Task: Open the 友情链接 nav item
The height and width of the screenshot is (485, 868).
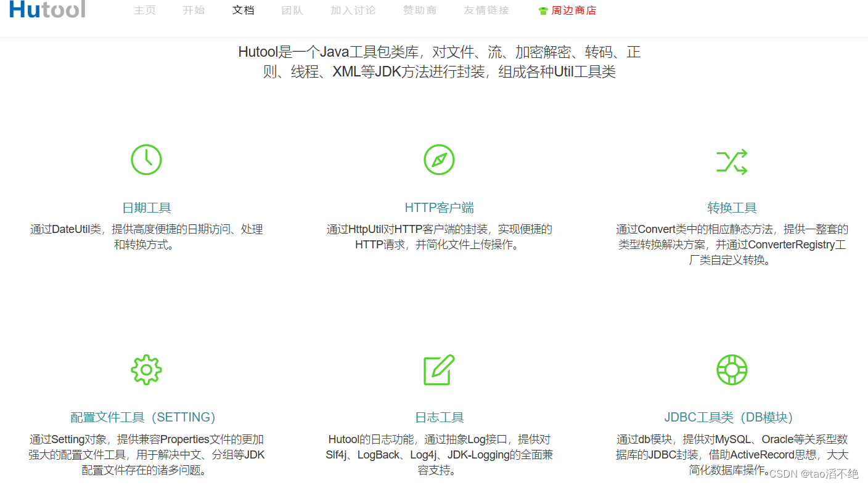Action: point(487,10)
